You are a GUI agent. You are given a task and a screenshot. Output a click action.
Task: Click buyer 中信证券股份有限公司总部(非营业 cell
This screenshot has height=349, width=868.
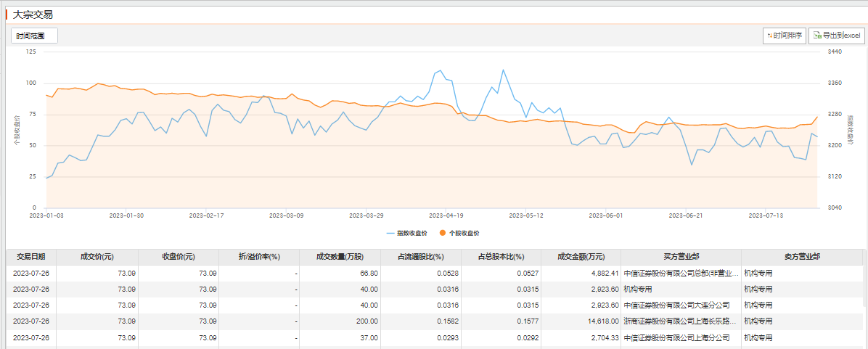tap(681, 274)
